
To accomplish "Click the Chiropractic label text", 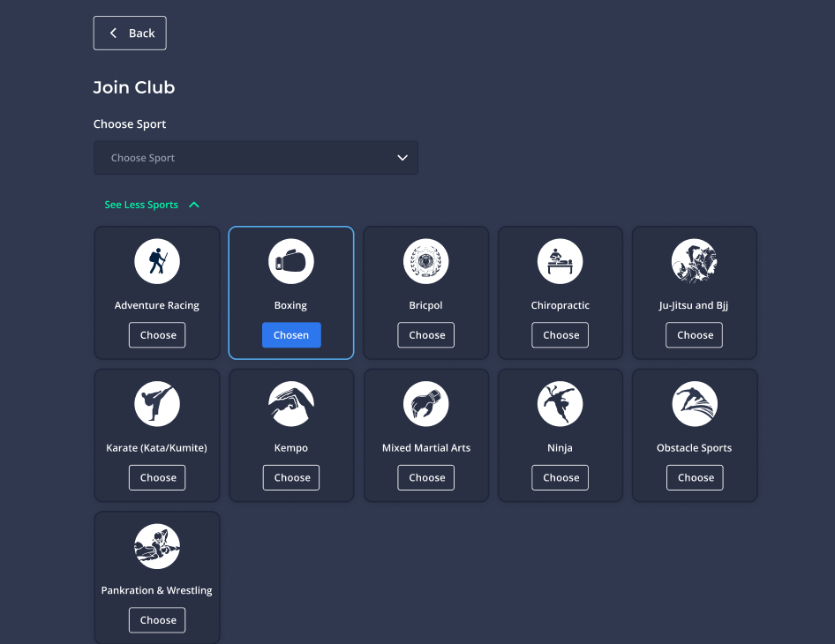I will [560, 305].
